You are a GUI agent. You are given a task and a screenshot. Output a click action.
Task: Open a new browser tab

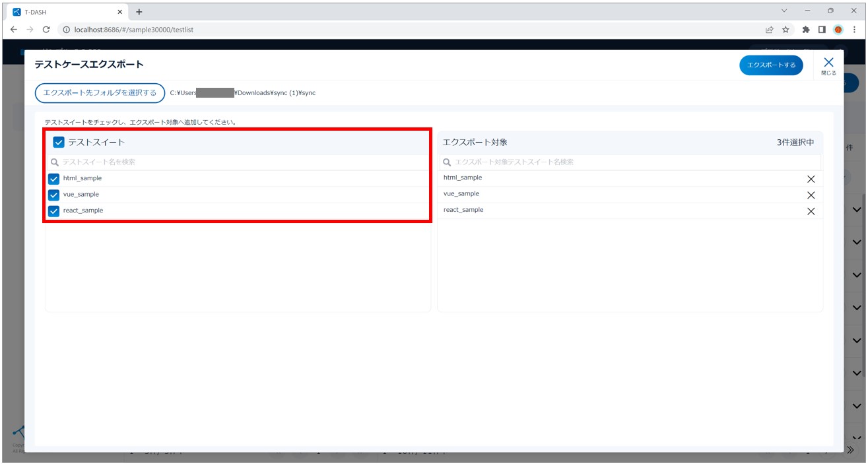(x=139, y=12)
